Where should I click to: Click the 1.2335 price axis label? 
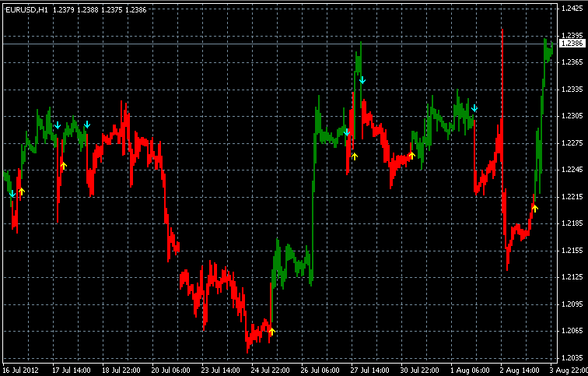572,90
